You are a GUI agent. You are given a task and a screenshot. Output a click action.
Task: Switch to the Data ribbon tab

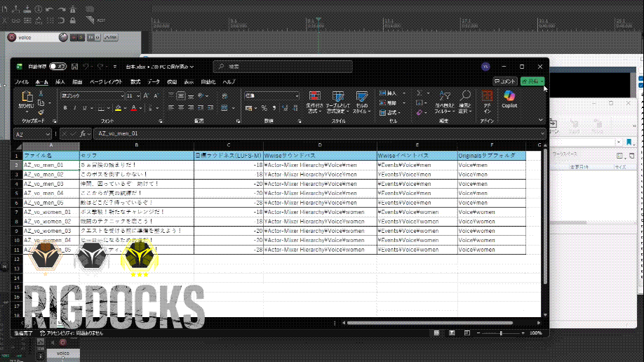(154, 82)
